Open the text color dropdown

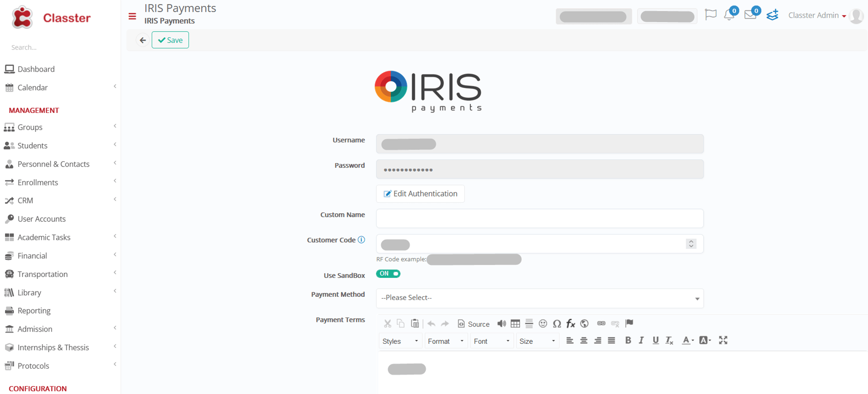pos(688,341)
